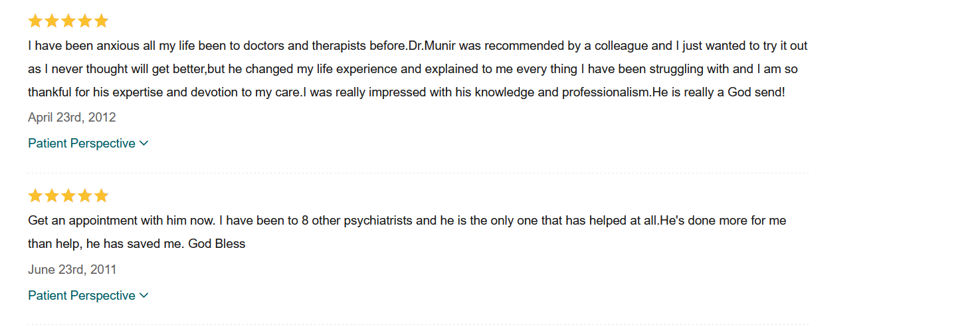This screenshot has width=980, height=327.
Task: Expand the chevron beside Patient Perspective, June 2011 review
Action: click(144, 296)
